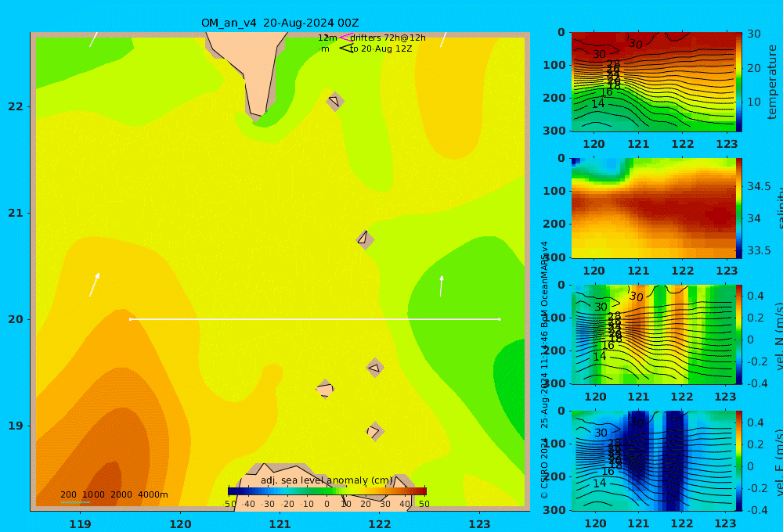
Task: Click the '119' longitude label on the main map
Action: click(x=80, y=524)
